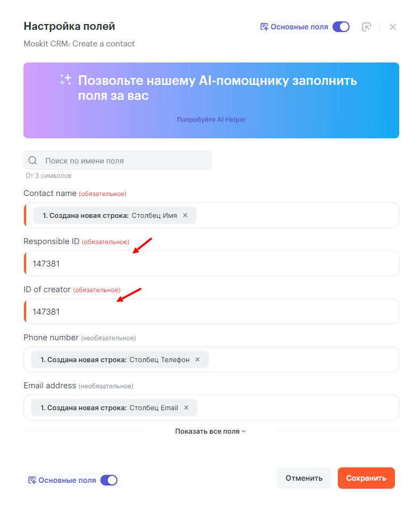Close the field settings dialog

point(393,27)
